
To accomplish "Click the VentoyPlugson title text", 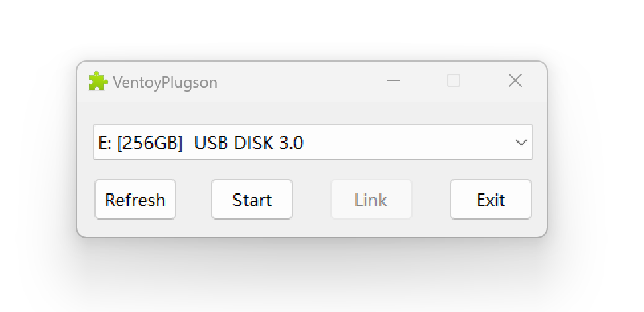I will click(165, 82).
